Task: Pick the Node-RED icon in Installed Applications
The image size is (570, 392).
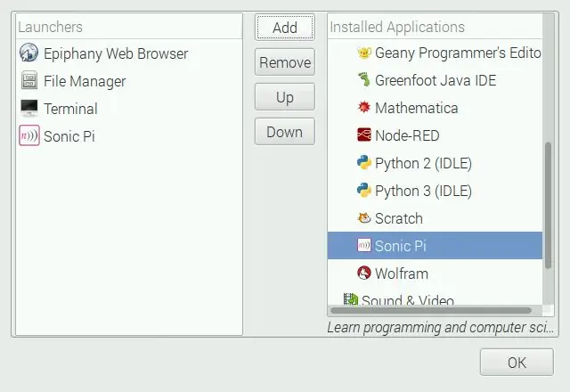Action: tap(364, 135)
